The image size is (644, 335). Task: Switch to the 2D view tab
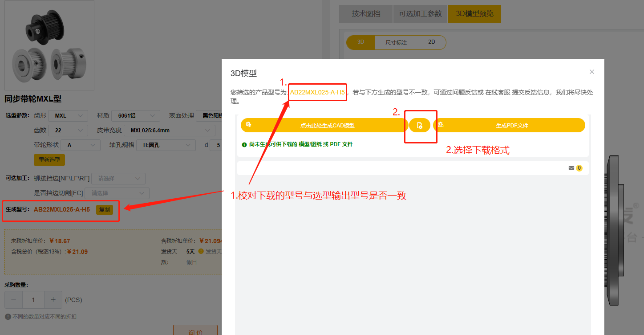click(x=433, y=42)
